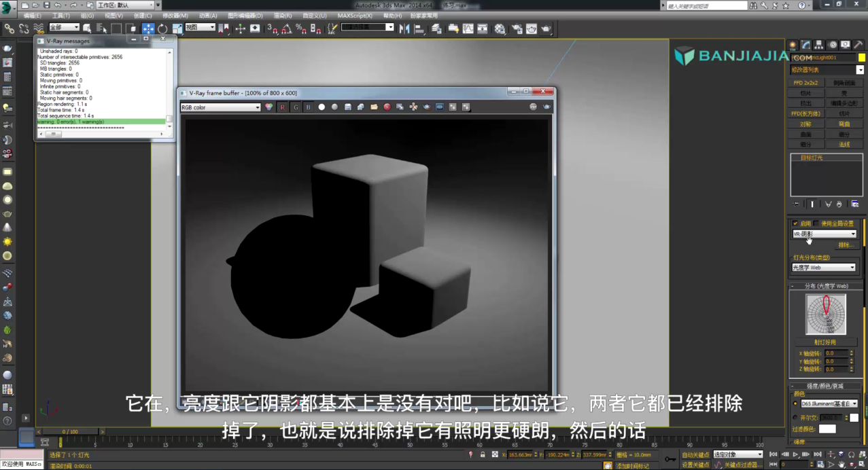Open the 选定对象 key filter dropdown

pyautogui.click(x=737, y=454)
